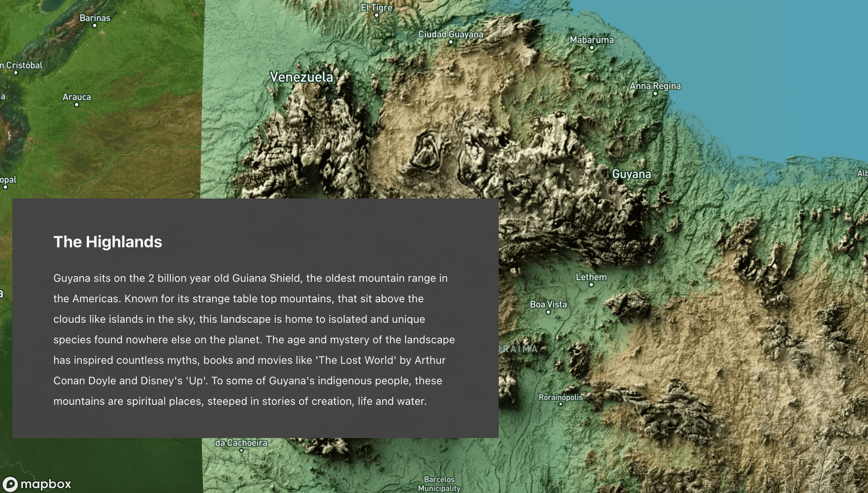Click the Guyana country label
This screenshot has width=868, height=493.
click(x=631, y=174)
